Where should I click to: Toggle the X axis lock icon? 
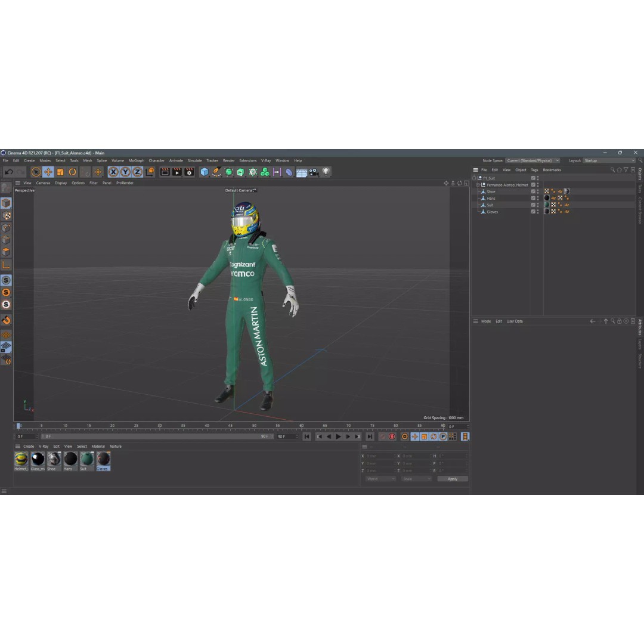(x=112, y=172)
